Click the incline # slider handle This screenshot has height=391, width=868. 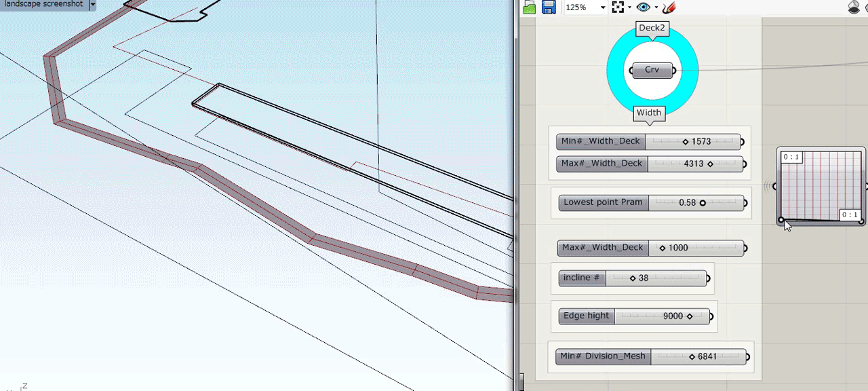pos(633,278)
